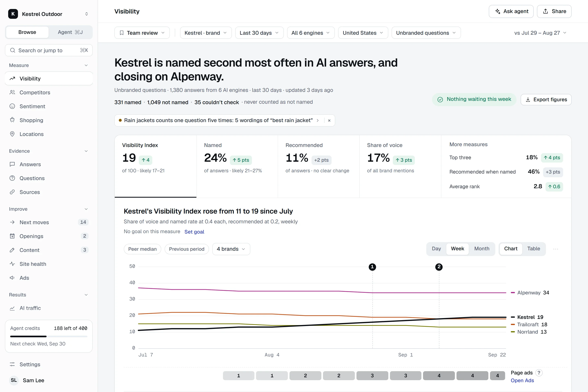Image resolution: width=588 pixels, height=392 pixels.
Task: Open Last 30 days date dropdown
Action: 259,33
